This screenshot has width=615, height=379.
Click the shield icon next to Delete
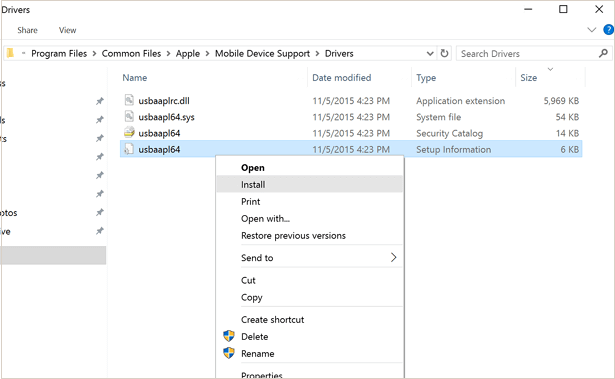pyautogui.click(x=229, y=336)
